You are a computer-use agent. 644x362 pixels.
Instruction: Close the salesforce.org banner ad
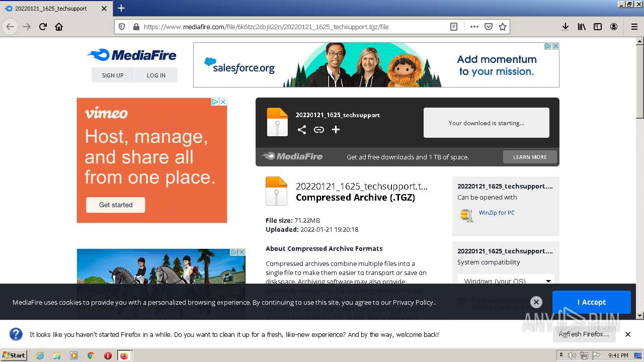point(555,46)
